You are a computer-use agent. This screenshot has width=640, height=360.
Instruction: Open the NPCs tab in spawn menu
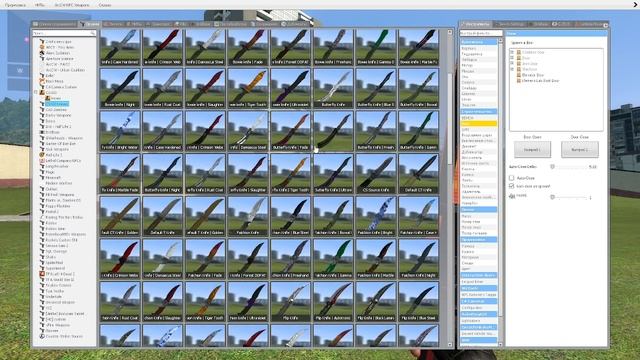pos(135,24)
